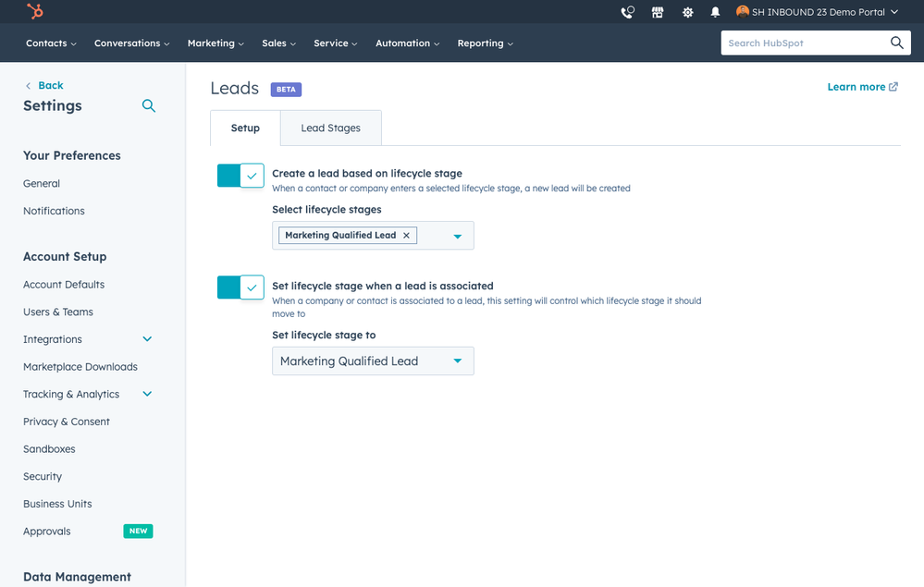Toggle Set lifecycle stage when lead associated
924x587 pixels.
pyautogui.click(x=240, y=287)
